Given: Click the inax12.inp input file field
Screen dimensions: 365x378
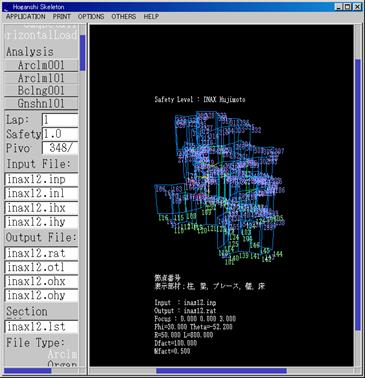Looking at the screenshot, I should click(41, 179).
